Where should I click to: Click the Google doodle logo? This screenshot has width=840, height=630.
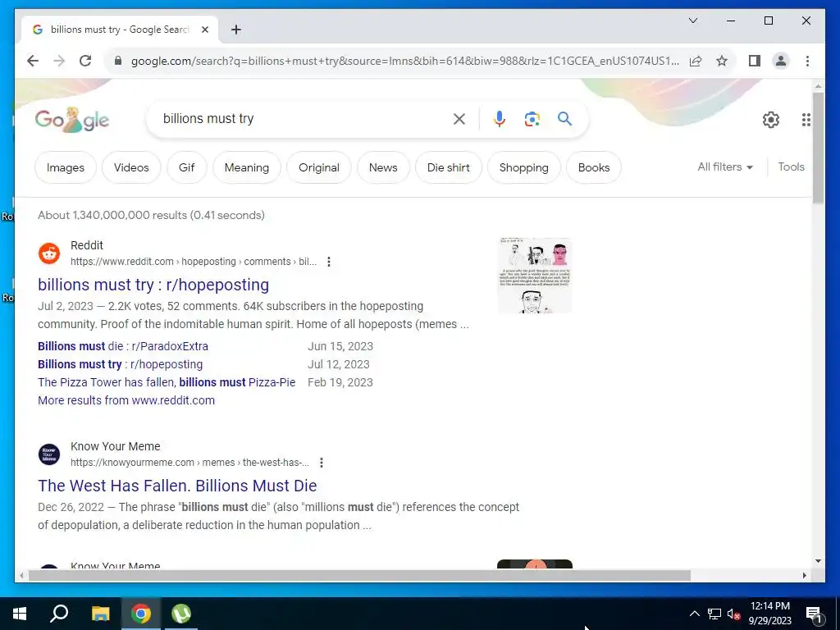pos(72,120)
